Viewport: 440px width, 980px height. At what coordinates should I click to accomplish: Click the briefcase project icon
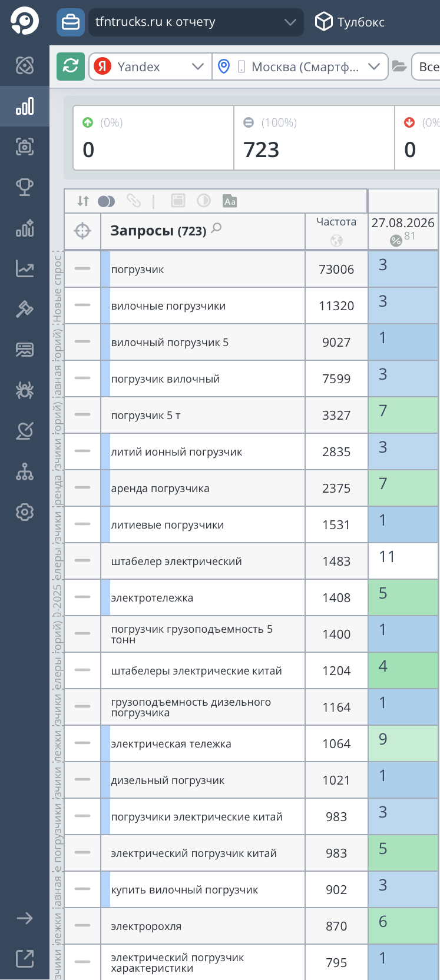[71, 22]
